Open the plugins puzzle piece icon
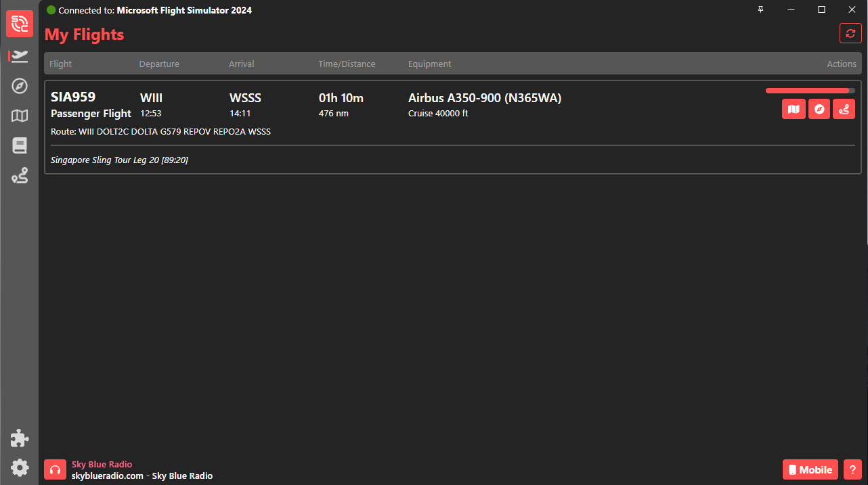The height and width of the screenshot is (485, 868). (20, 438)
